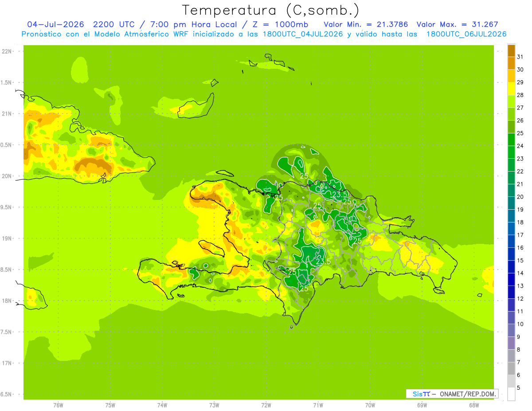Click the '17N' latitude axis label
The height and width of the screenshot is (411, 532).
click(7, 363)
